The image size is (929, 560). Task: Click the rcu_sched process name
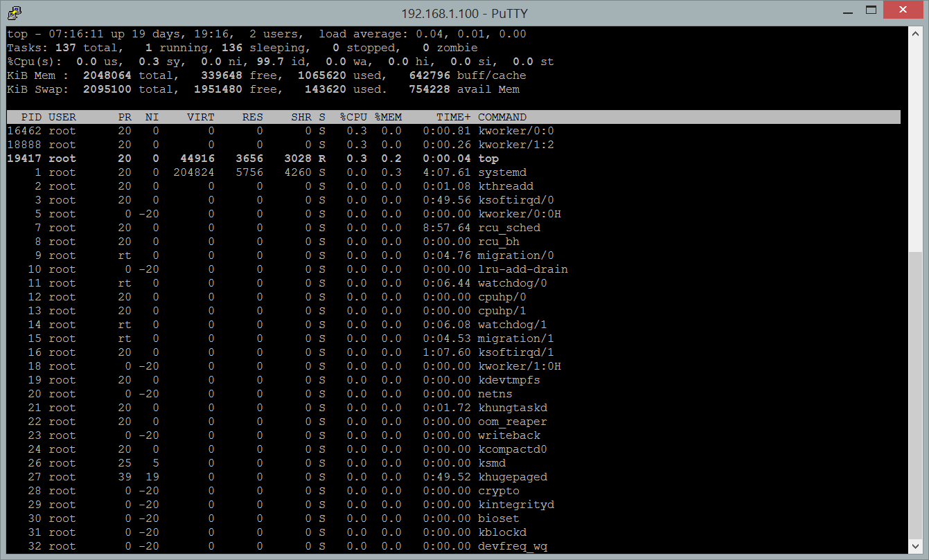coord(509,228)
